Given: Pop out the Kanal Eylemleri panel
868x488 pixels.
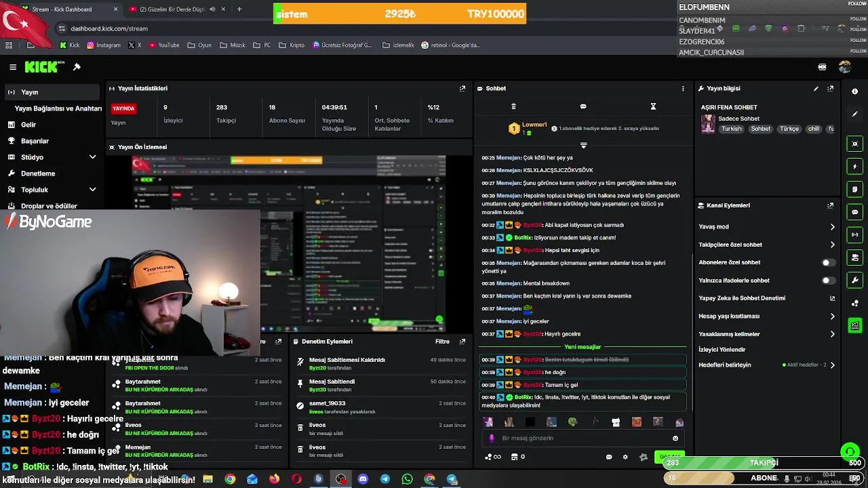Looking at the screenshot, I should point(831,205).
